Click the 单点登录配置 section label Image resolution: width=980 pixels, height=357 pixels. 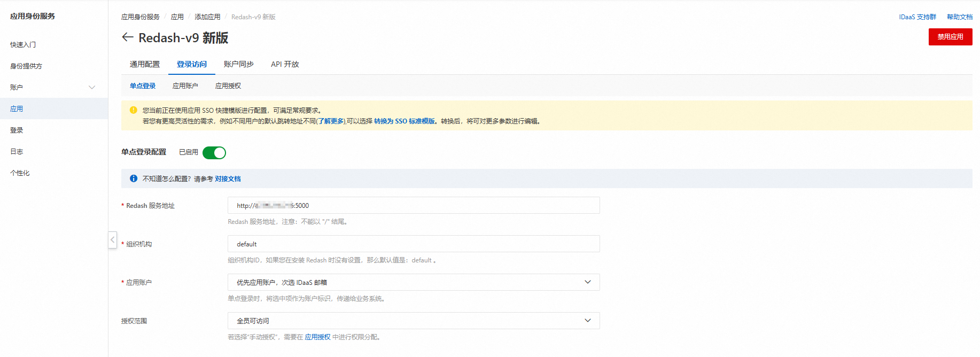click(x=144, y=152)
